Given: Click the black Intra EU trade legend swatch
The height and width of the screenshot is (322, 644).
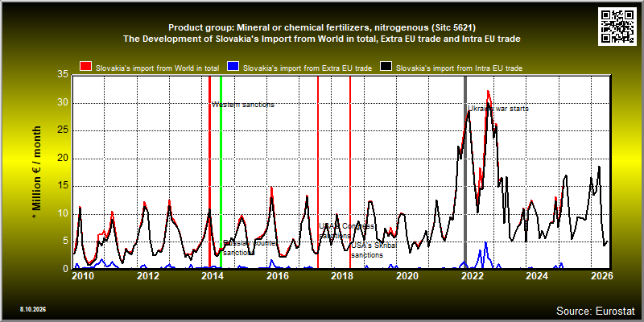Looking at the screenshot, I should (386, 67).
